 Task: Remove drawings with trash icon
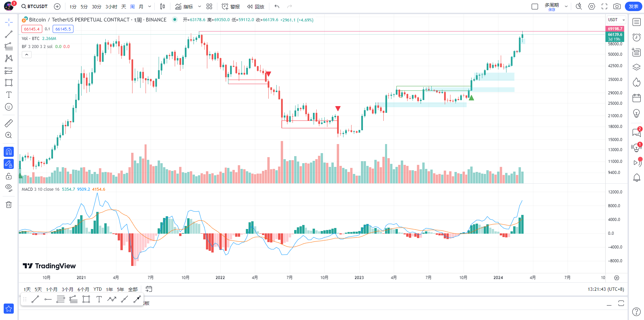pos(9,204)
